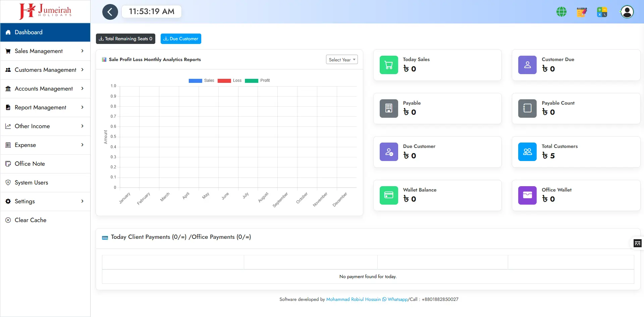Open the calculator icon

pos(602,12)
